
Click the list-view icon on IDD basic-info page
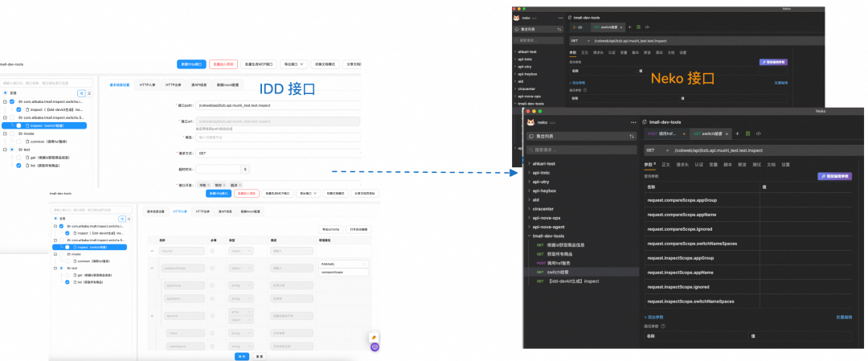tap(89, 93)
